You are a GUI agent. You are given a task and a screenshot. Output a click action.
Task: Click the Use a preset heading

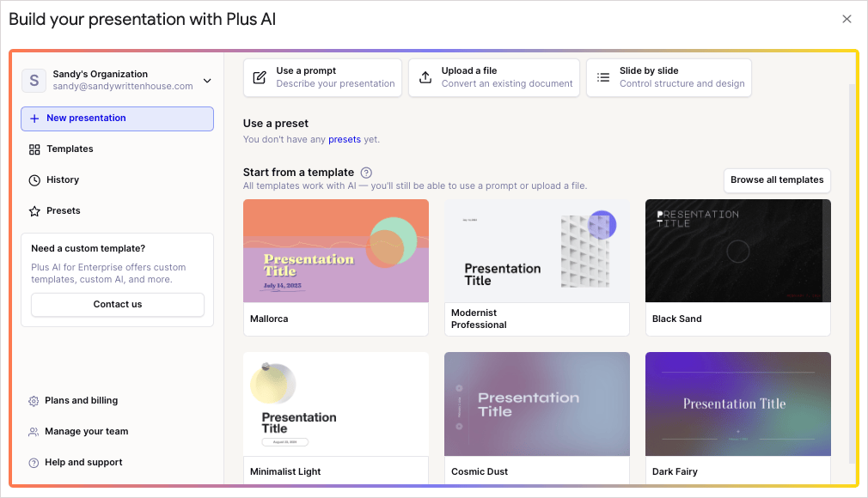276,124
